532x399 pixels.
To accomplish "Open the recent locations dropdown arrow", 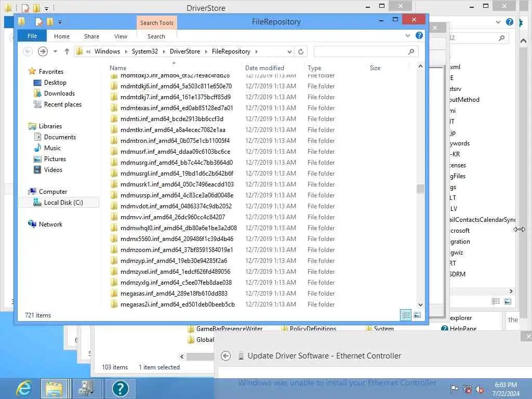I will 55,51.
